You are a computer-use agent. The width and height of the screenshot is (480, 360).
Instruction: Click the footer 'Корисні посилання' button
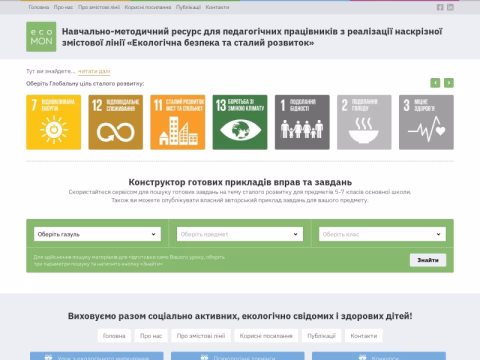tap(266, 336)
